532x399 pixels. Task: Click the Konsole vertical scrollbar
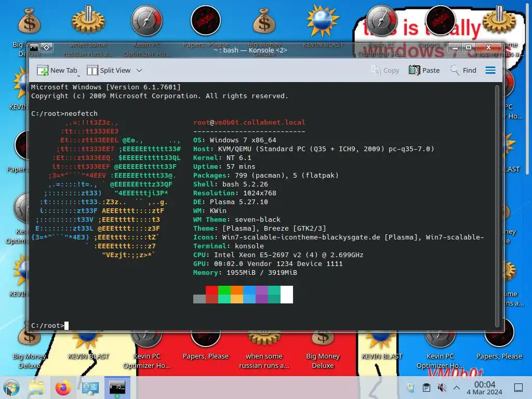click(497, 206)
